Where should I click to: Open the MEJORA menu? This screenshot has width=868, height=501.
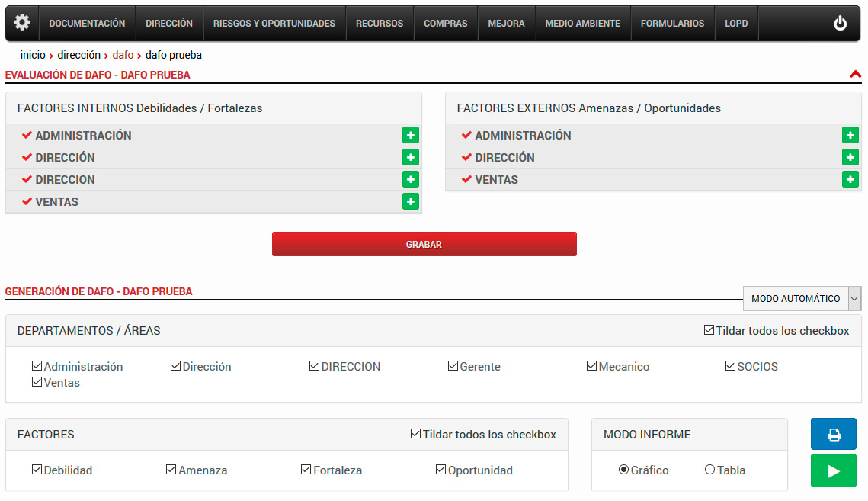point(506,24)
